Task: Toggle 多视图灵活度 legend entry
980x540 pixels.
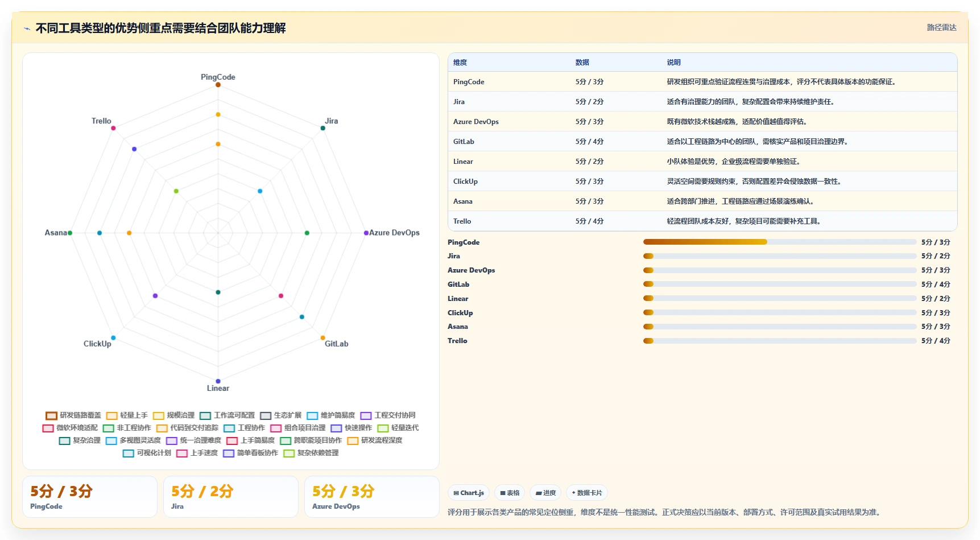Action: click(x=133, y=440)
